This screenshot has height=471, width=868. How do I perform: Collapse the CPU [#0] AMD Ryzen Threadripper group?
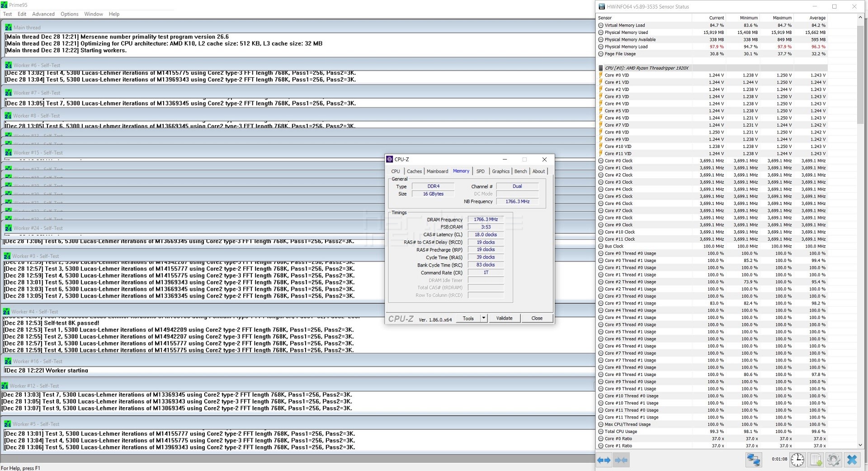coord(601,68)
